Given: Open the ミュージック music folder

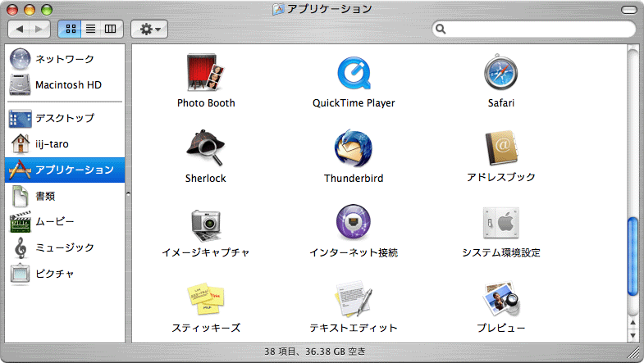Looking at the screenshot, I should pos(65,247).
